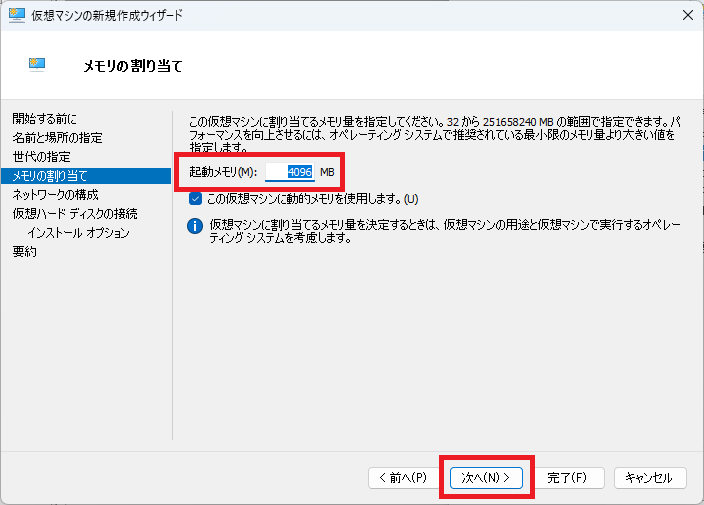704x505 pixels.
Task: Click the 起動メモリ(M): label
Action: pos(223,172)
